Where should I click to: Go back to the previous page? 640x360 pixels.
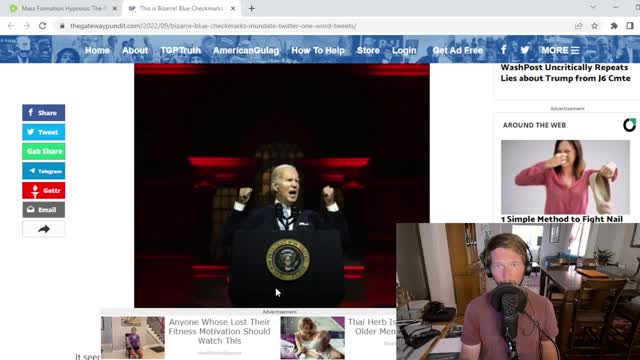(x=11, y=26)
